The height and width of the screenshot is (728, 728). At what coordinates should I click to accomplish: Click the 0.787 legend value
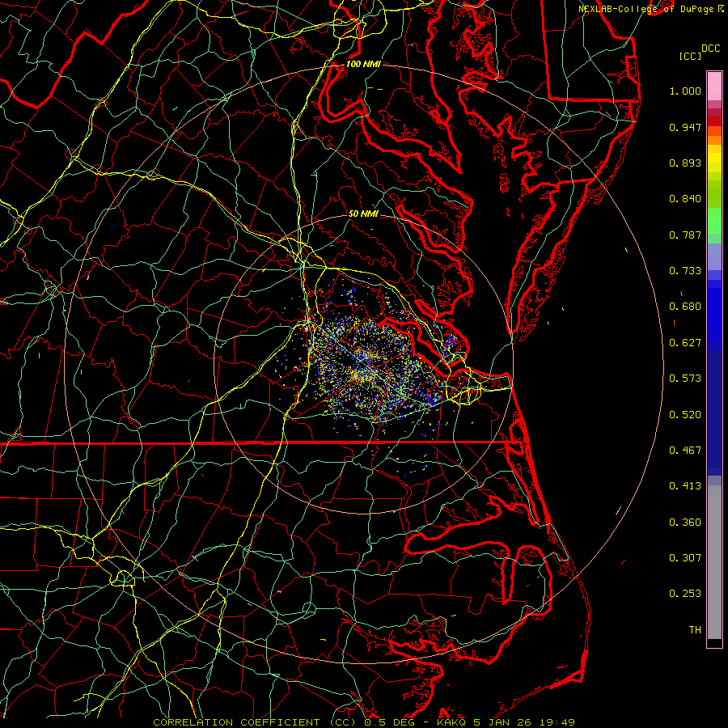[685, 235]
